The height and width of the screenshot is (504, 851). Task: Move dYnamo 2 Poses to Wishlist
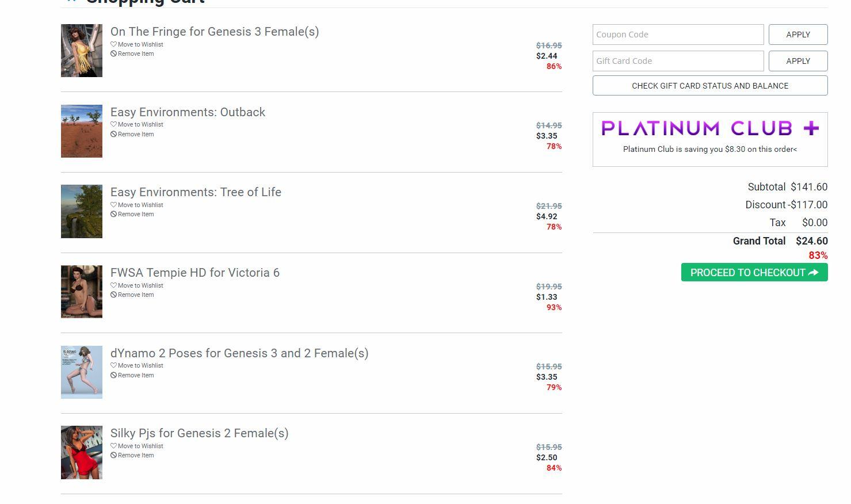137,365
